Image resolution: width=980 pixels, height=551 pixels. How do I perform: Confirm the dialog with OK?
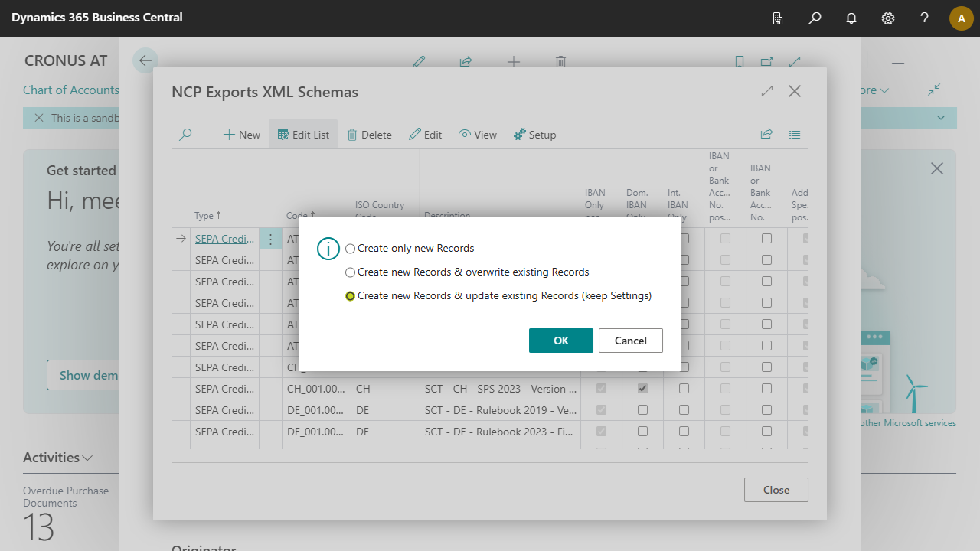(x=560, y=341)
